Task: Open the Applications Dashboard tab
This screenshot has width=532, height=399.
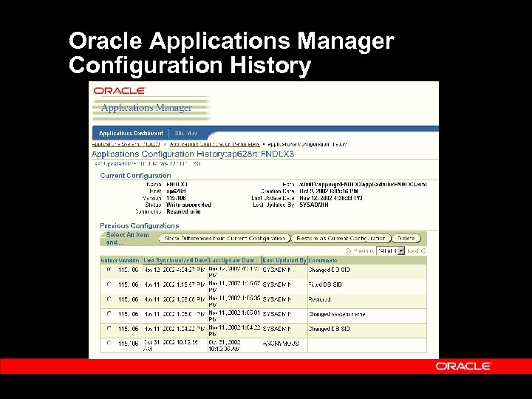Action: 131,133
